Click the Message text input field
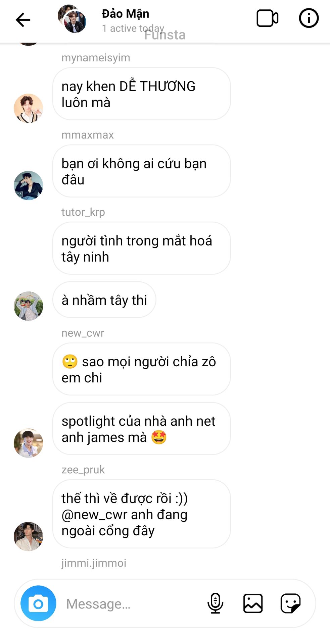The image size is (330, 644). point(133,604)
